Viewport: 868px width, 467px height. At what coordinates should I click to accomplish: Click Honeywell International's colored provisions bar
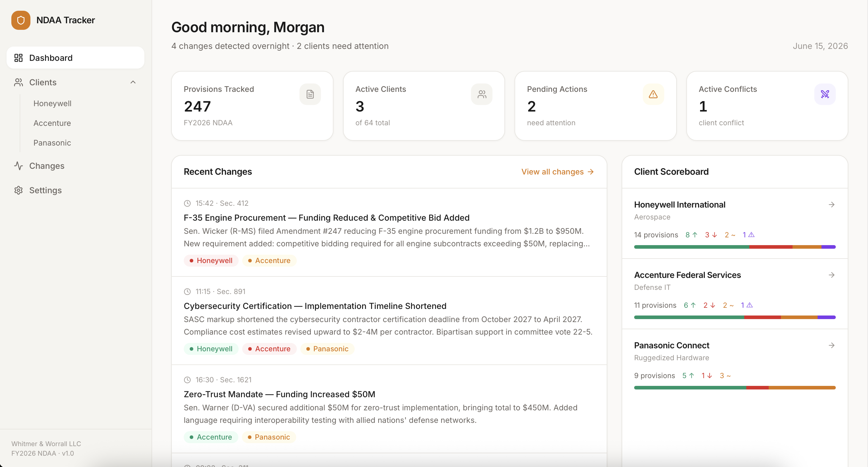[735, 247]
